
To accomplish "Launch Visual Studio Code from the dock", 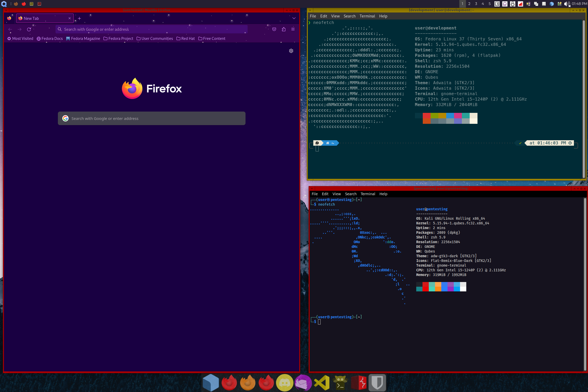I will [322, 382].
